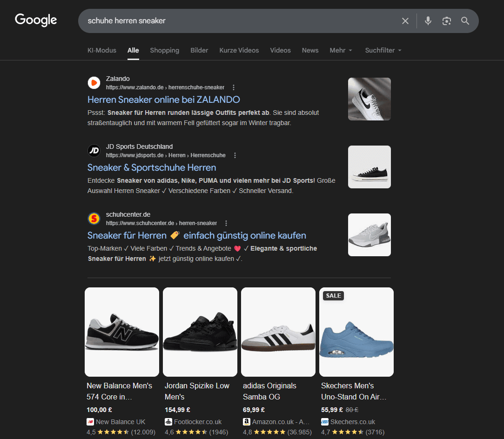Click the jdsports.de Herrenschuhe URL
Screen dimensions: 504x439
click(x=166, y=155)
